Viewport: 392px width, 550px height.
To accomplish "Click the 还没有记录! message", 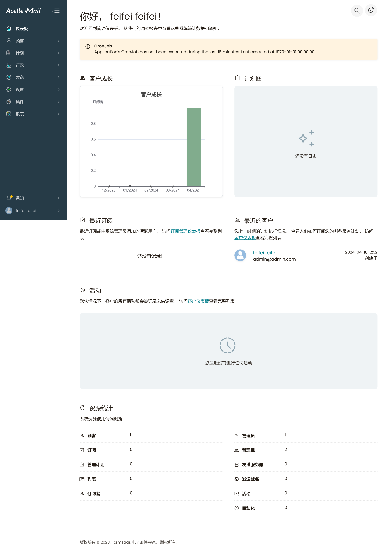I will pos(150,256).
